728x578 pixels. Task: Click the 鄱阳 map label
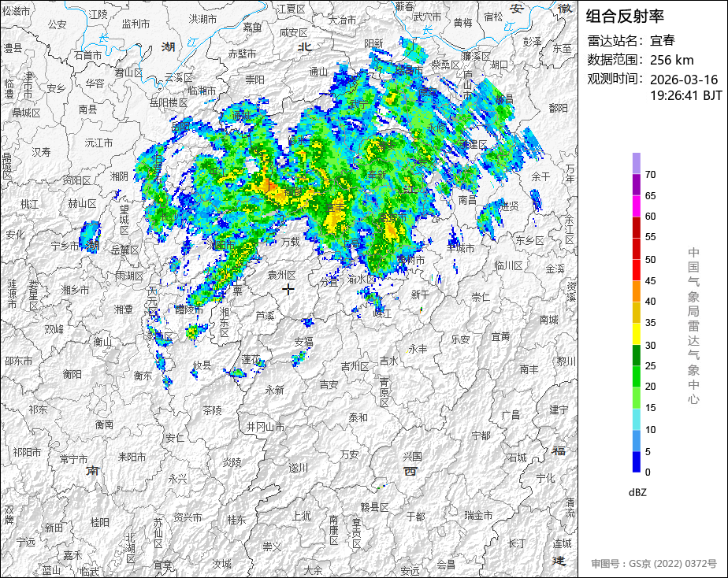tap(558, 108)
